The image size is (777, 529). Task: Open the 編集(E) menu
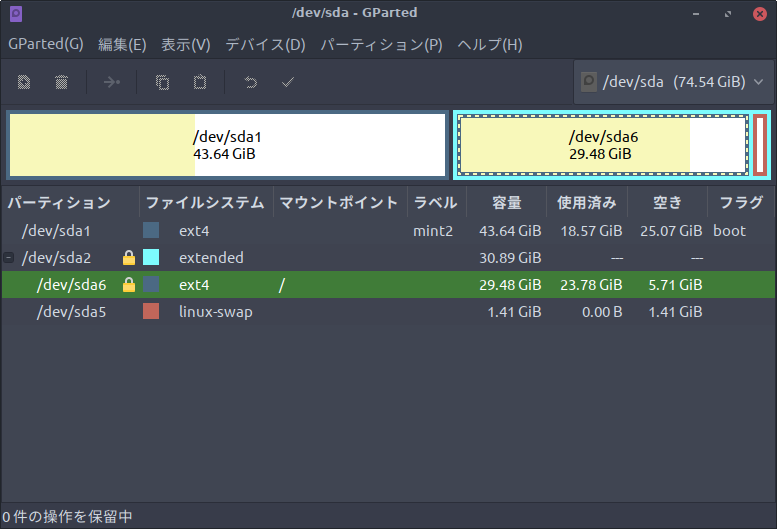pyautogui.click(x=122, y=45)
